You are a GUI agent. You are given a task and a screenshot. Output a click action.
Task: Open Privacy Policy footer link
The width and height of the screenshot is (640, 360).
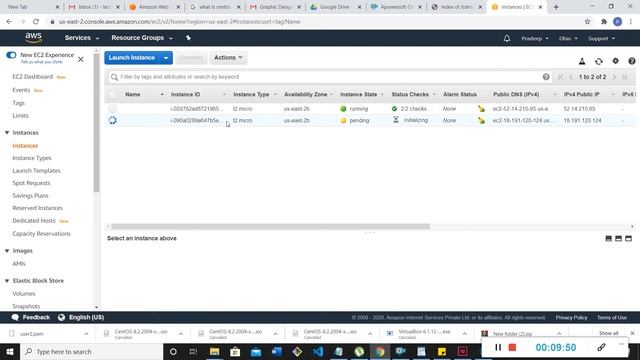[571, 318]
